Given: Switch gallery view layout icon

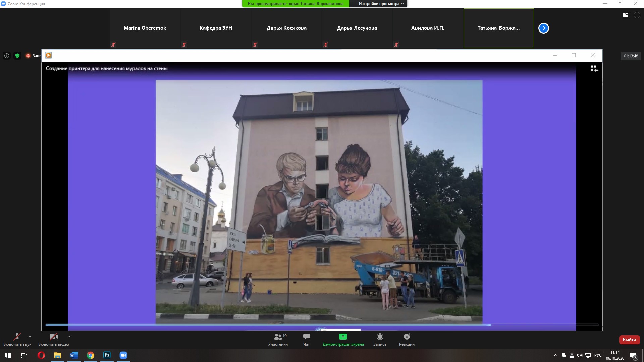Looking at the screenshot, I should [626, 15].
